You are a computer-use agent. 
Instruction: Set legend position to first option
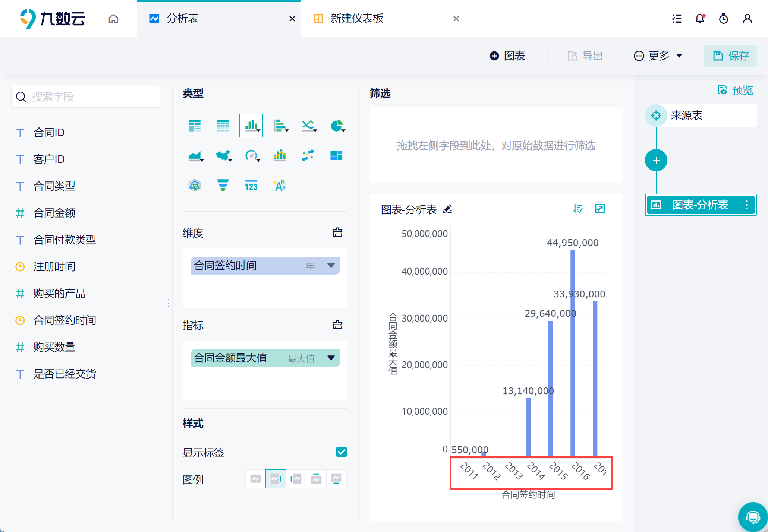(x=256, y=479)
